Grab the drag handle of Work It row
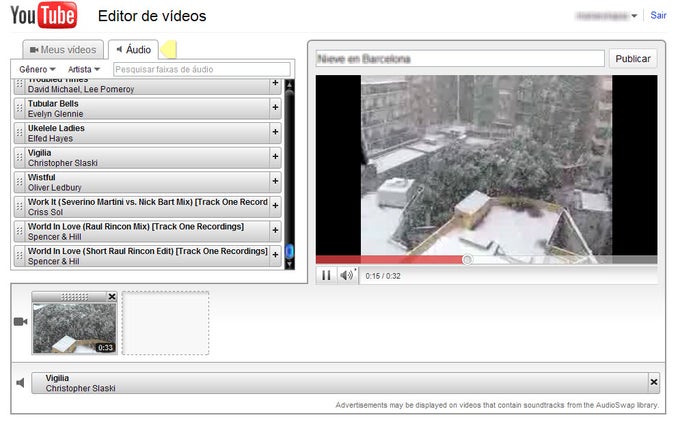Screen dimensions: 680x422 click(x=19, y=207)
